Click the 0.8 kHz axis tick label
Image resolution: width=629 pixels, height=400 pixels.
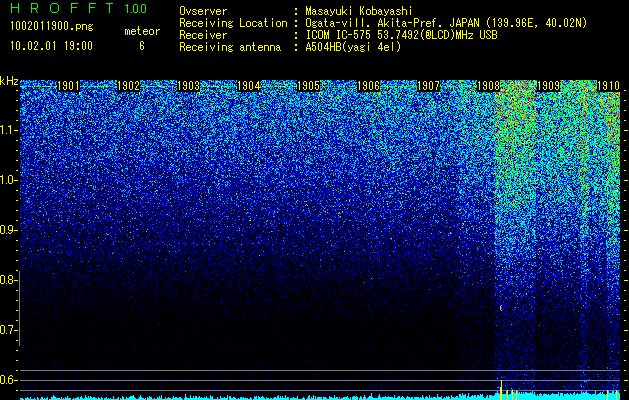(7, 280)
